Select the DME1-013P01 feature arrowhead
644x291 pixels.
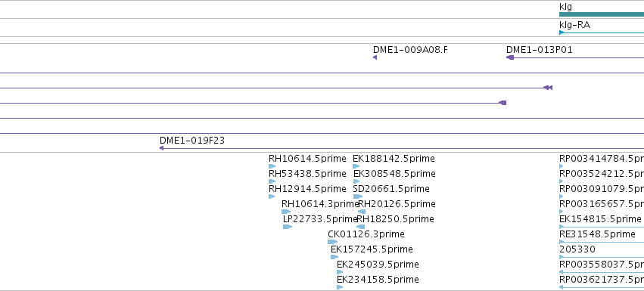pos(510,57)
